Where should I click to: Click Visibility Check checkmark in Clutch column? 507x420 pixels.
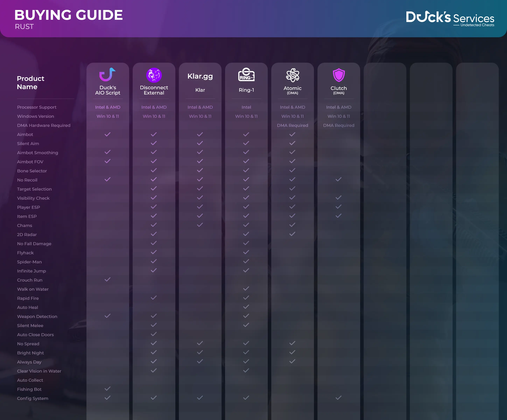(x=338, y=197)
